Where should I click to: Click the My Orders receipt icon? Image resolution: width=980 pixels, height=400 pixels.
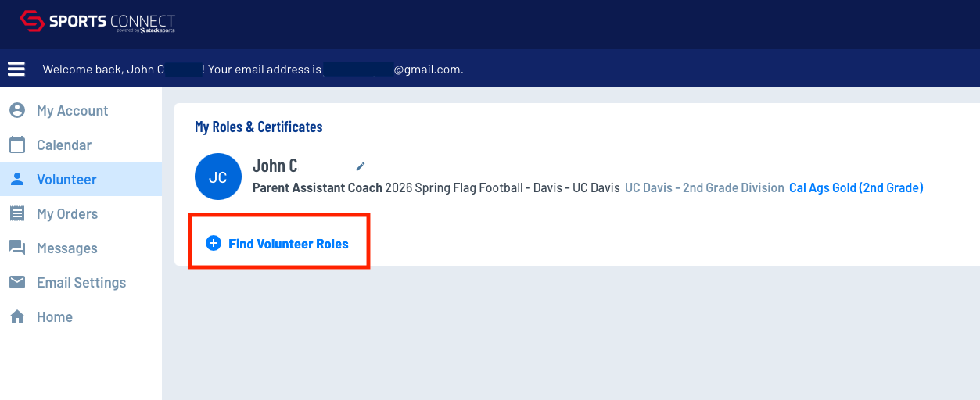(17, 213)
